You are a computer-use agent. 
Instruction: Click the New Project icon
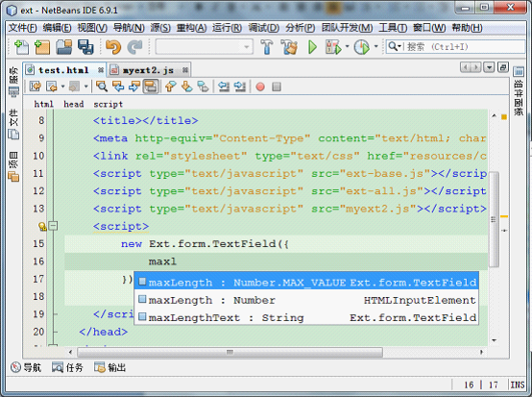[x=41, y=47]
